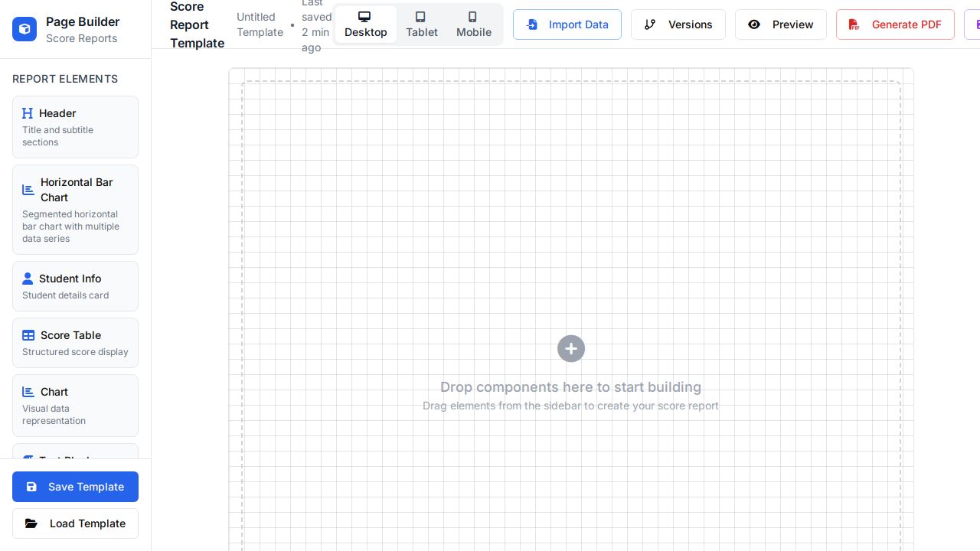980x551 pixels.
Task: Click 'Student details card' description
Action: pos(65,295)
